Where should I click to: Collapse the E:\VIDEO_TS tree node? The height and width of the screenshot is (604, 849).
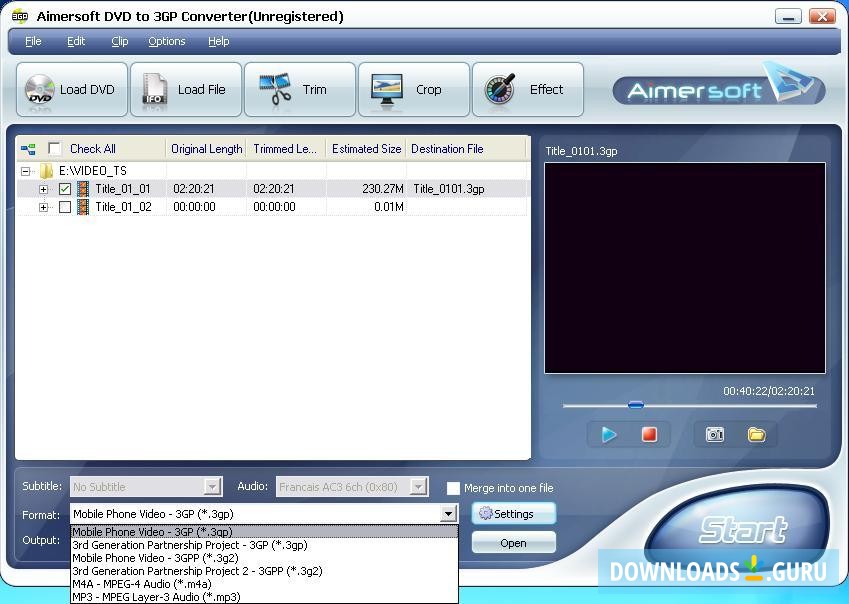click(25, 172)
